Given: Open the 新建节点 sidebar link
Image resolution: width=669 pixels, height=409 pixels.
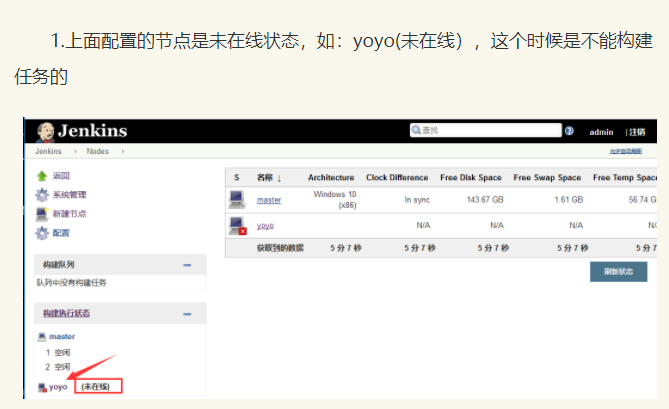Looking at the screenshot, I should (69, 214).
